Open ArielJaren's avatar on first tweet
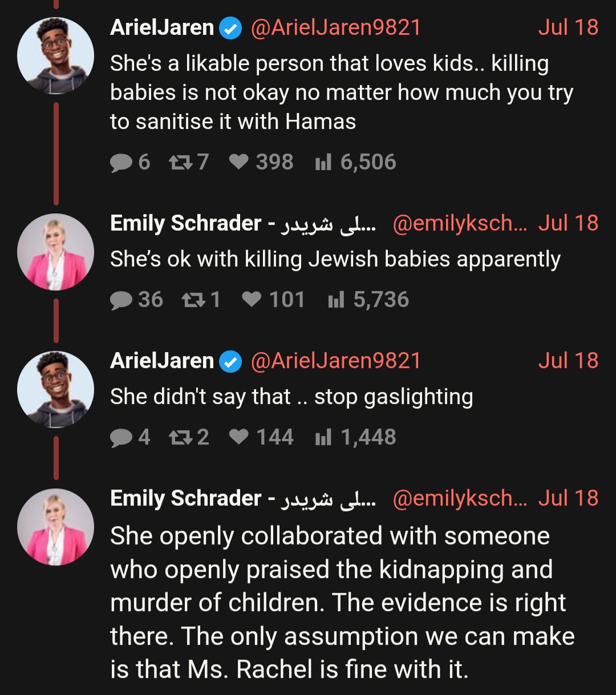Viewport: 616px width, 695px height. [55, 55]
